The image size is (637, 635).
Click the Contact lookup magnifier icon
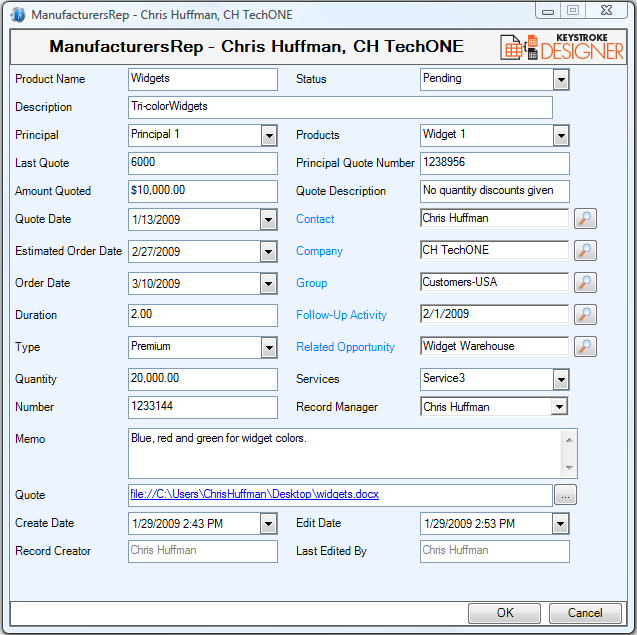click(x=585, y=219)
